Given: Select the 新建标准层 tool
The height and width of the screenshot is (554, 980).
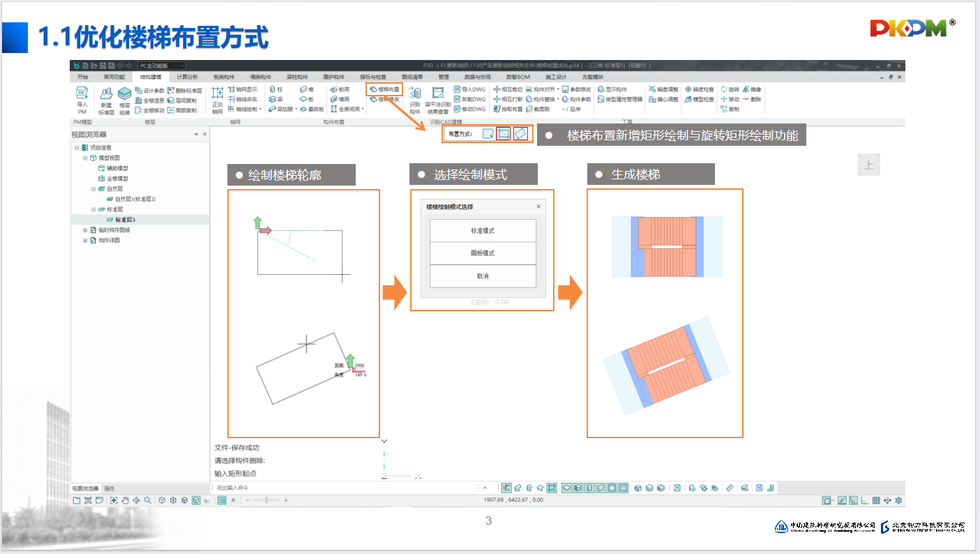Looking at the screenshot, I should [106, 100].
